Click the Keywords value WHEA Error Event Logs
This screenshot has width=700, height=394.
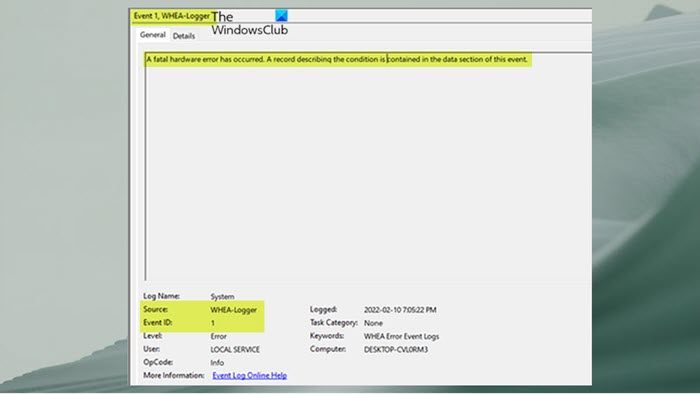(x=401, y=336)
